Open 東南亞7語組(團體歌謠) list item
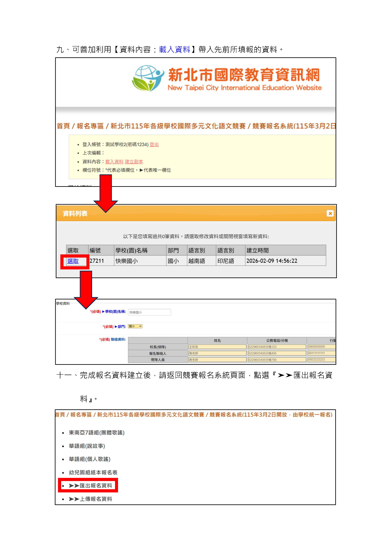392x554 pixels. click(x=97, y=433)
